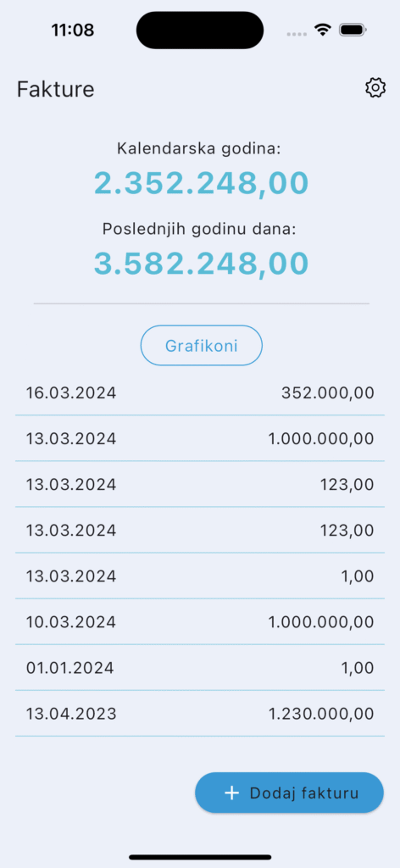The image size is (400, 868).
Task: Tap the Dodaj fakturu button label
Action: coord(303,793)
